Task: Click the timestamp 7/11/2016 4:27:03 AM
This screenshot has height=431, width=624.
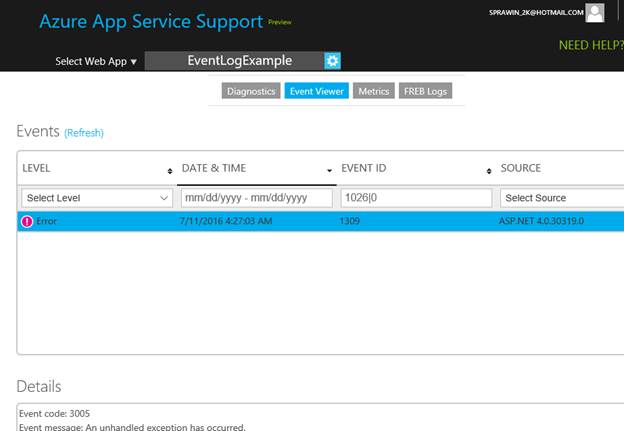Action: coord(226,221)
